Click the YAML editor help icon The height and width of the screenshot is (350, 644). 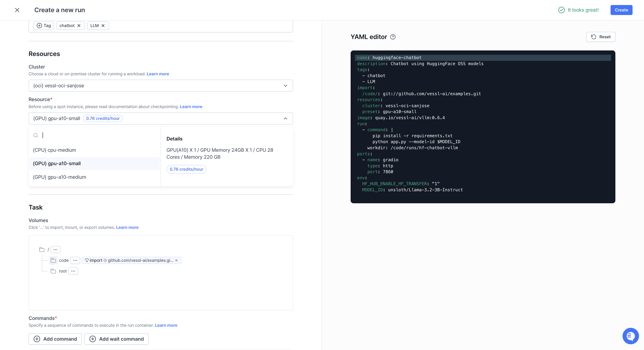[x=393, y=37]
